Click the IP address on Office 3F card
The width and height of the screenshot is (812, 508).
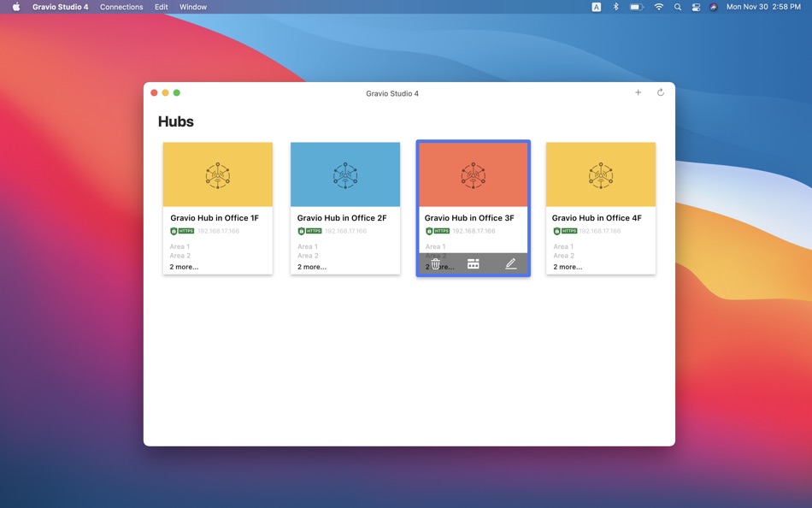point(474,231)
